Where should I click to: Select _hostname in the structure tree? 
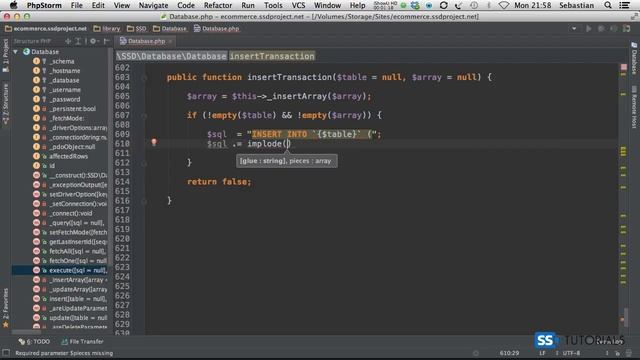64,71
